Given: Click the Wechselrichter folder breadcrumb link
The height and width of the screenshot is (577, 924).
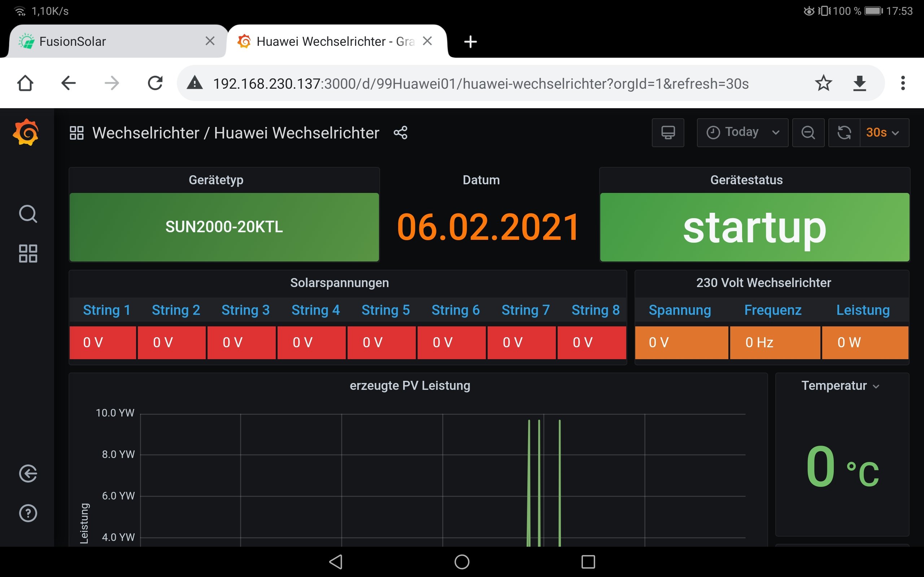Looking at the screenshot, I should [145, 133].
